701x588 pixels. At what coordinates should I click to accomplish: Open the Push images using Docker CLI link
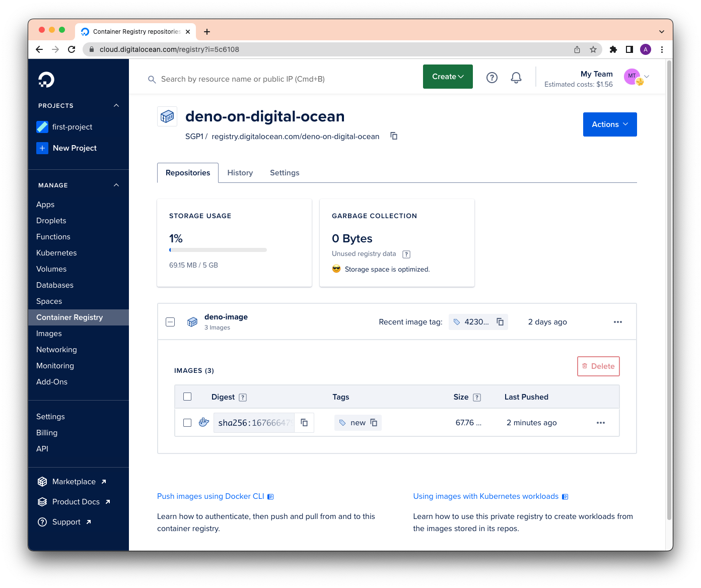(x=210, y=496)
